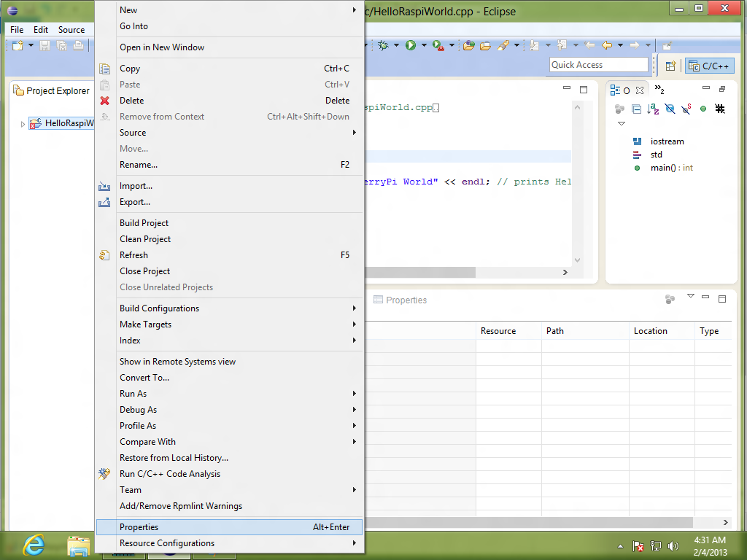Toggle Hide Inactive Elements in Outline
The height and width of the screenshot is (560, 747).
(x=720, y=109)
